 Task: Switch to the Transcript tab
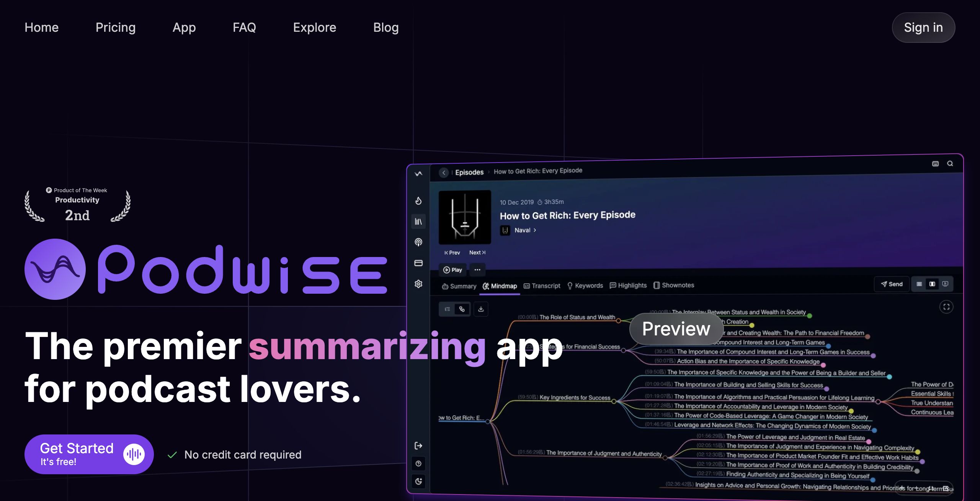coord(542,286)
